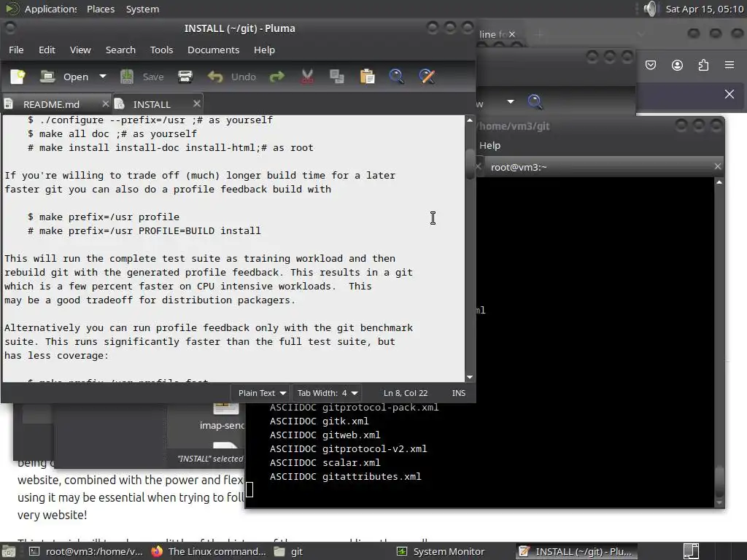The width and height of the screenshot is (747, 560).
Task: Open the Tab Width dropdown
Action: (x=327, y=393)
